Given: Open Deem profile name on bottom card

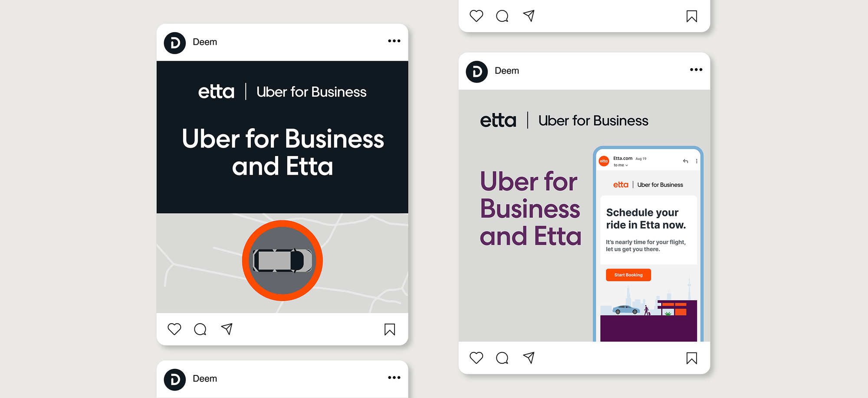Looking at the screenshot, I should coord(205,379).
